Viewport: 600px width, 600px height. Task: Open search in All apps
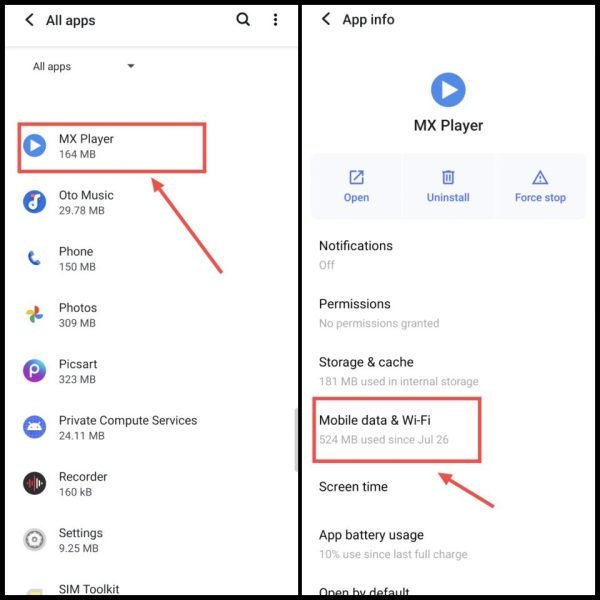coord(243,19)
